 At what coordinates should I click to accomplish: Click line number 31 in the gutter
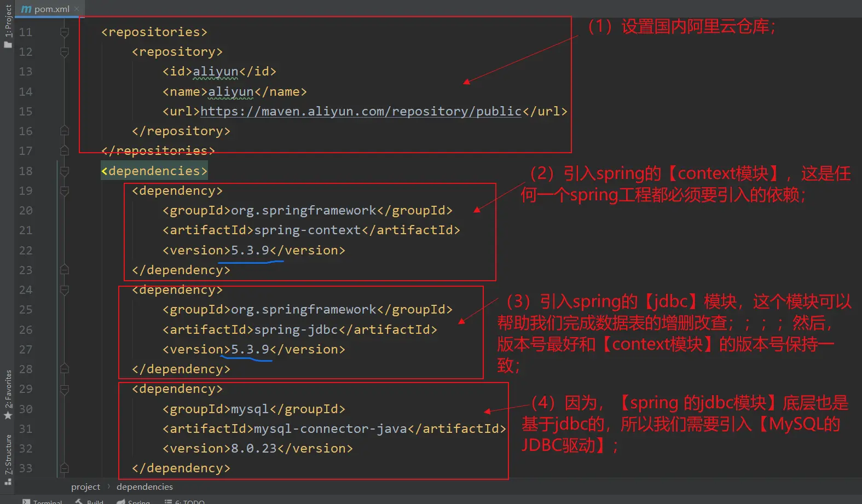click(26, 429)
